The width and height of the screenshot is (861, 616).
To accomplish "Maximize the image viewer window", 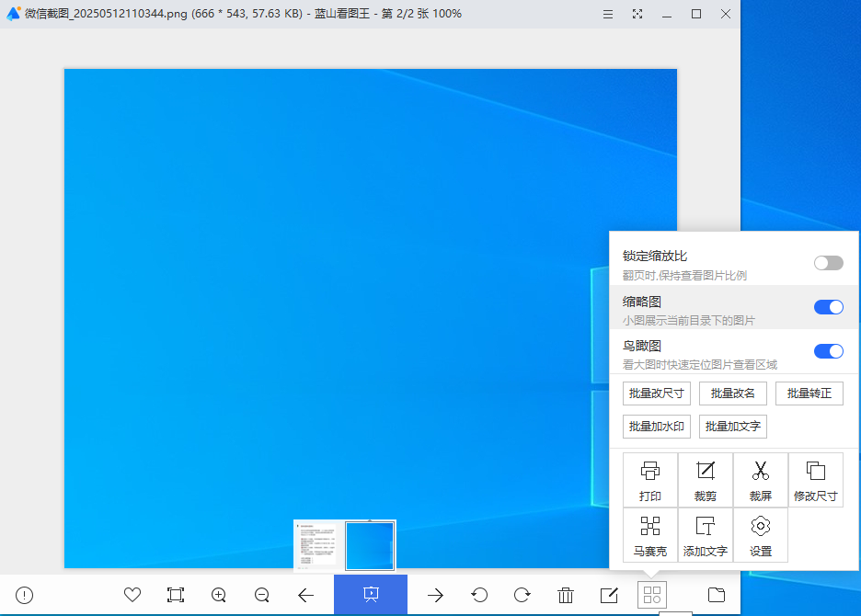I will (x=696, y=15).
